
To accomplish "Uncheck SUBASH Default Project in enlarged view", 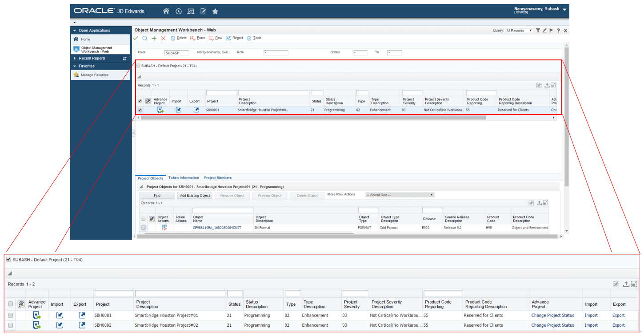I will click(8, 259).
